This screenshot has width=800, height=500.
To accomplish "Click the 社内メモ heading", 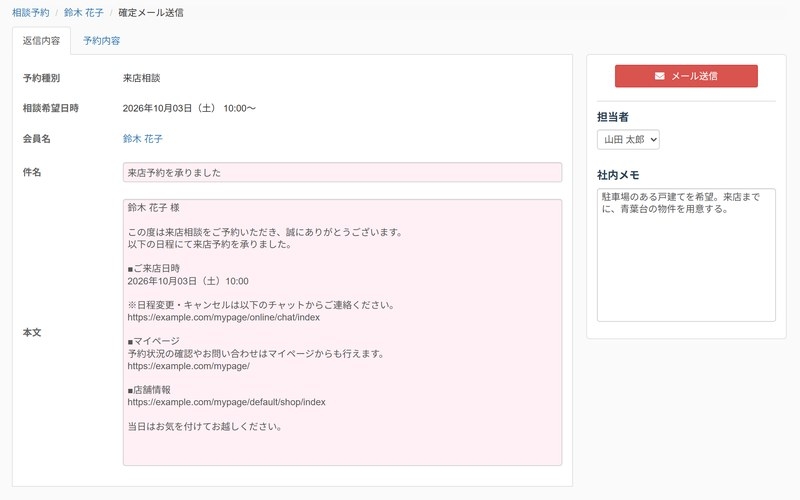I will [x=618, y=175].
